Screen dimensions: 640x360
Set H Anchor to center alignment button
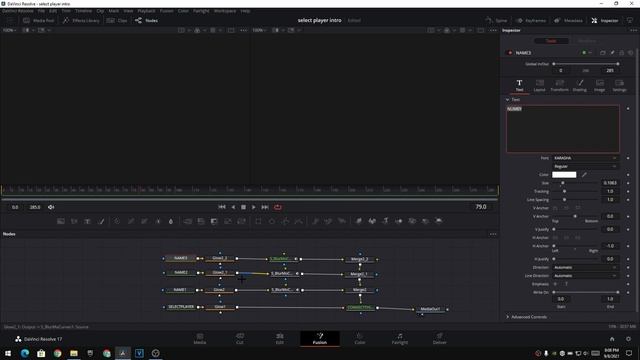point(567,238)
